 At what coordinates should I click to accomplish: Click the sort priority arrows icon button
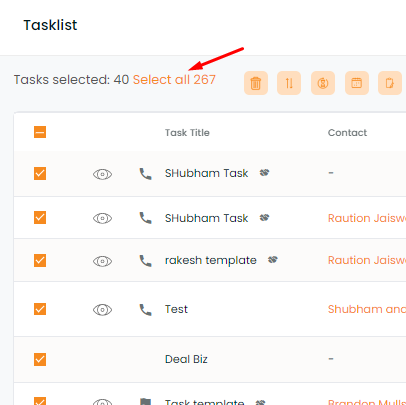pos(289,83)
